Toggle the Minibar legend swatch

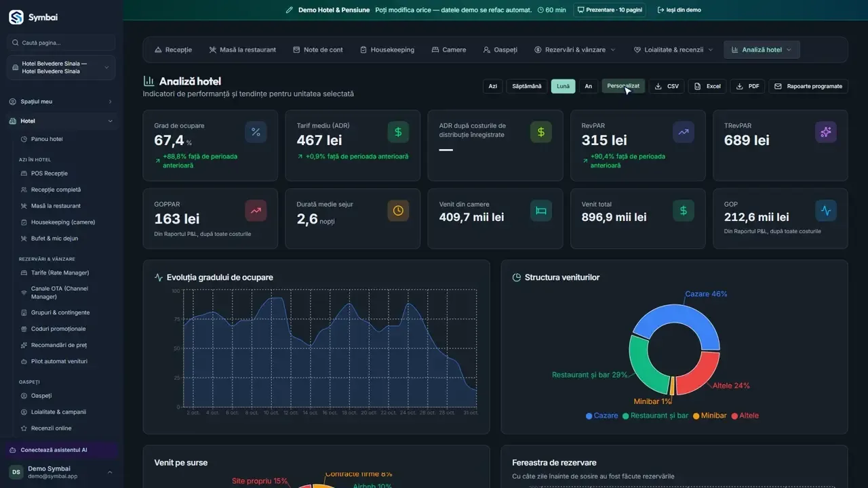[696, 415]
